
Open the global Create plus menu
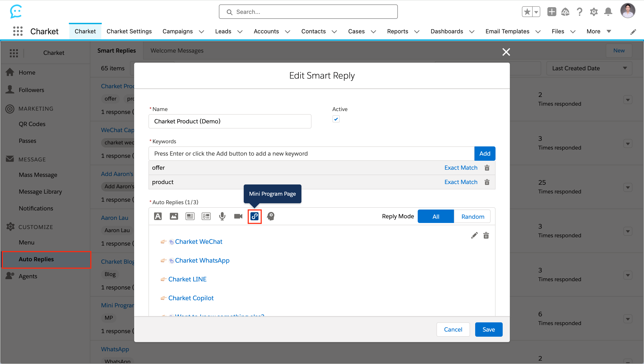[551, 12]
